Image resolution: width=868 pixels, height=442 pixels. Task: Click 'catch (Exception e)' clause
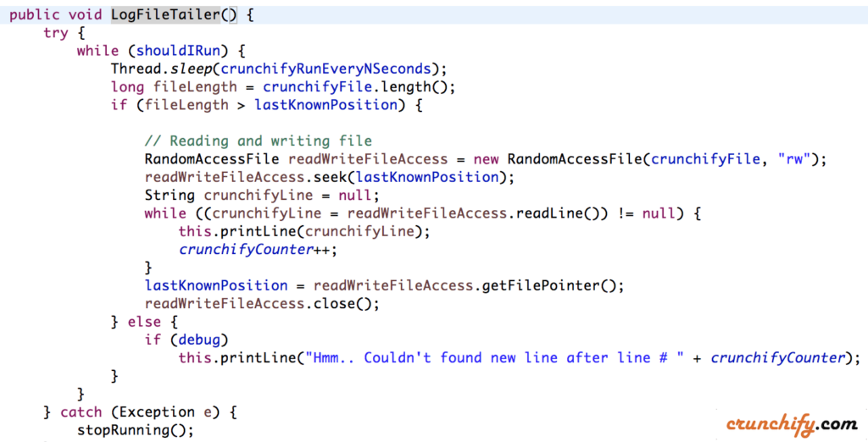(x=141, y=412)
